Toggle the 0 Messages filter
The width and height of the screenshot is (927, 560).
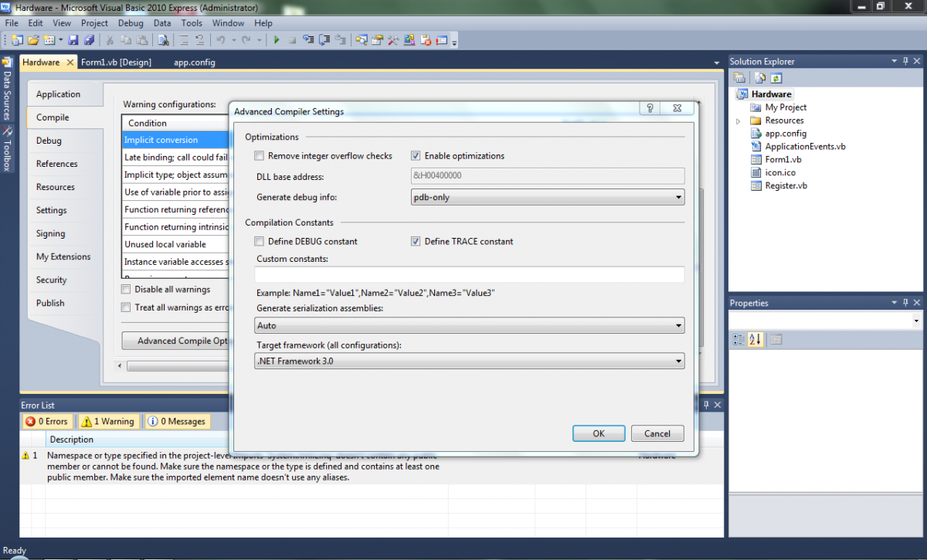pos(177,422)
